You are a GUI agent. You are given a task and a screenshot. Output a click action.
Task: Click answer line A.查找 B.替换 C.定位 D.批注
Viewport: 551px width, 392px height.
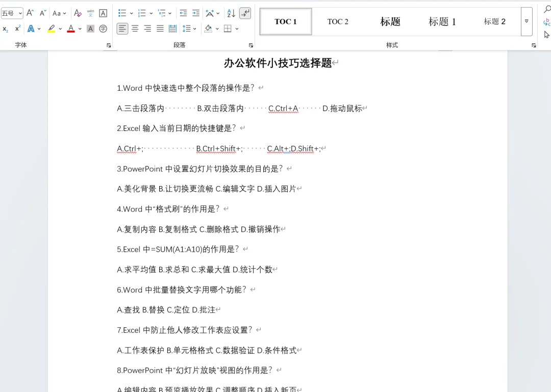pos(166,310)
